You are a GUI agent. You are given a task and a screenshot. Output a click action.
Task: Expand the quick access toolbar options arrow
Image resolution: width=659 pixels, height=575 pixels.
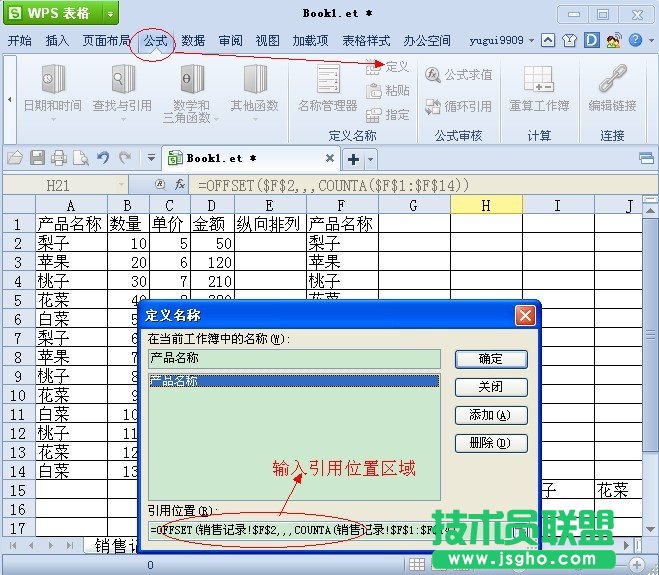click(151, 158)
